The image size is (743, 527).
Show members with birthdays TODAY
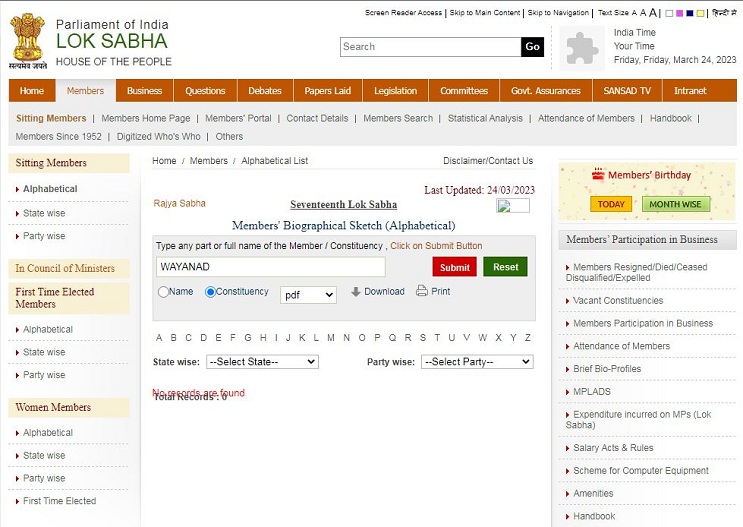(610, 204)
